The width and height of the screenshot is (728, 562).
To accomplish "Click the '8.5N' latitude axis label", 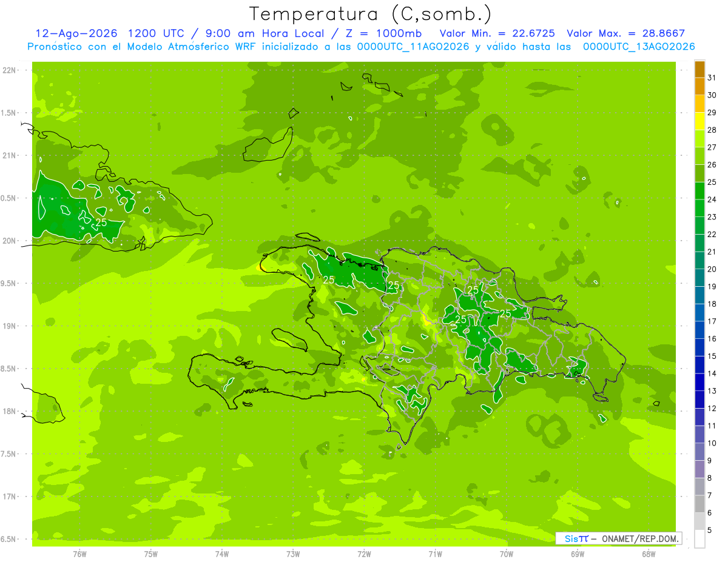I will pos(9,369).
